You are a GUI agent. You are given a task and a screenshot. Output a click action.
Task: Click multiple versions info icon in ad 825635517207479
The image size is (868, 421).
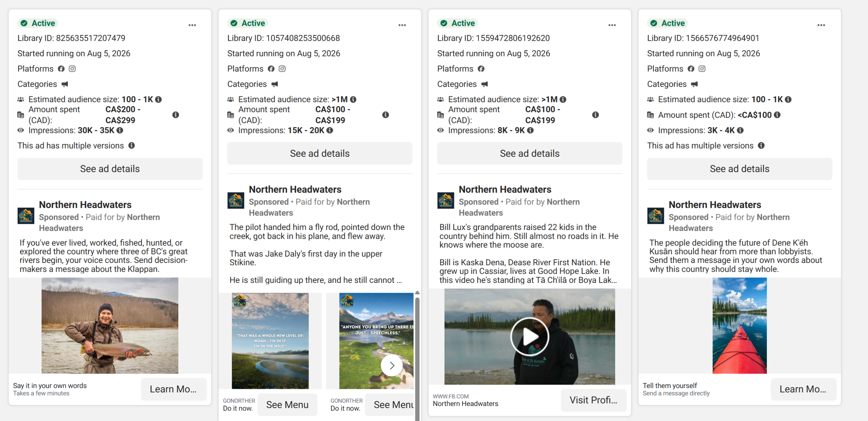[132, 146]
